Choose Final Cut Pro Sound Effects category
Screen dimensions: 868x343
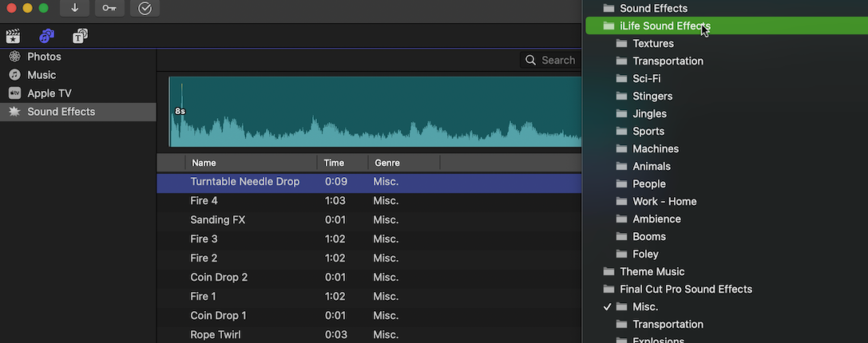tap(686, 290)
